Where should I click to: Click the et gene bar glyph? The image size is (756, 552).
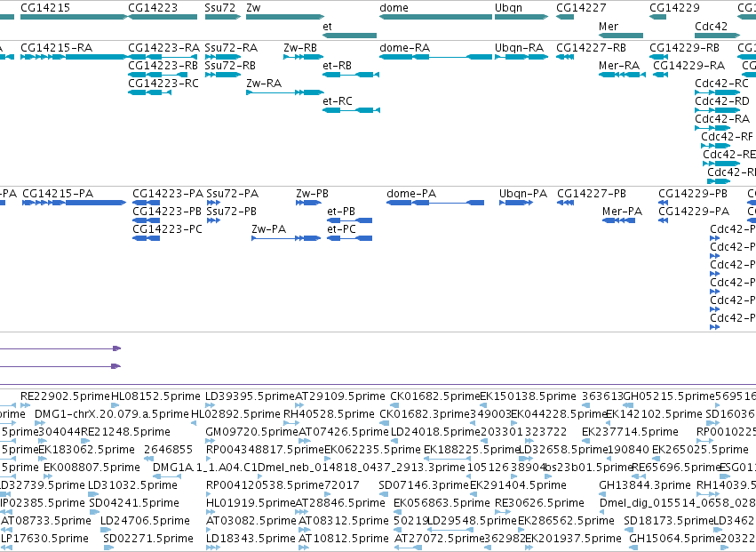[349, 36]
